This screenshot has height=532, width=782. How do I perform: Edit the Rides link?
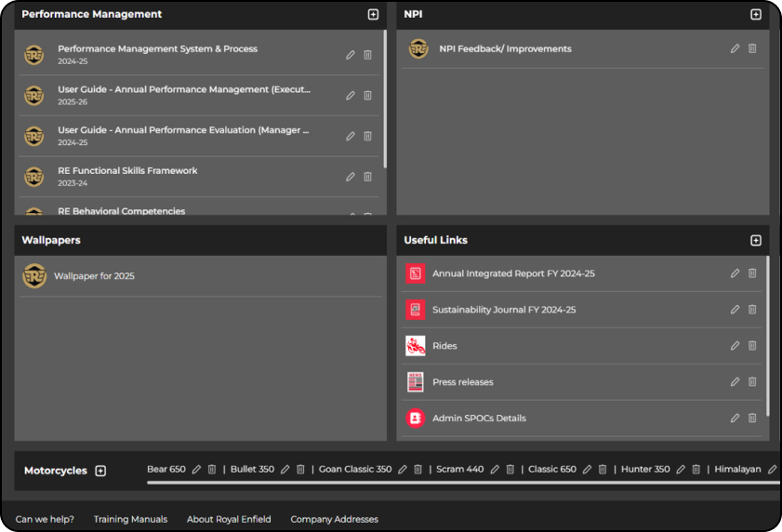click(x=736, y=346)
